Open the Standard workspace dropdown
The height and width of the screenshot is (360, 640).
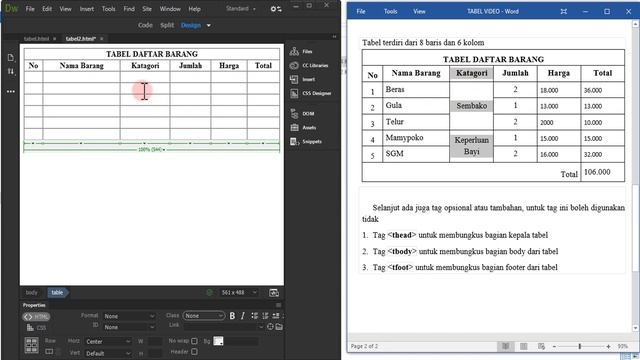(x=241, y=9)
